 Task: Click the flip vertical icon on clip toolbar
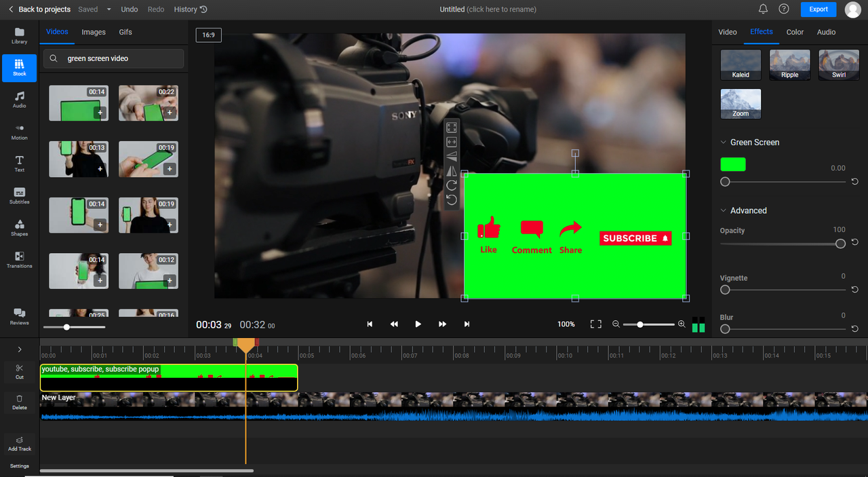tap(452, 156)
